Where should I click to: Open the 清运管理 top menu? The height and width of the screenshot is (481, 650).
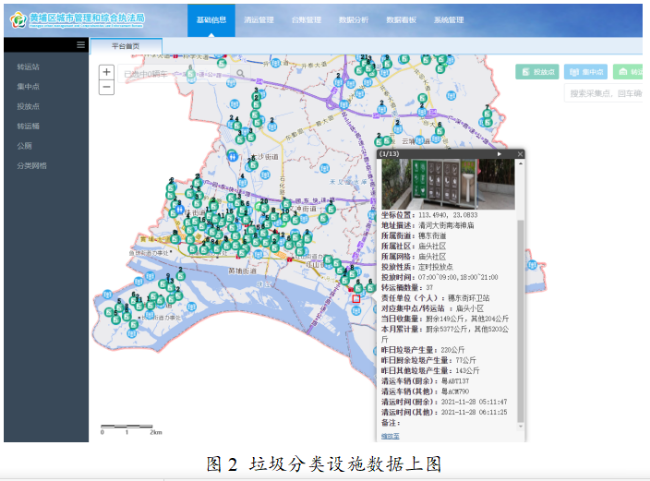point(259,20)
